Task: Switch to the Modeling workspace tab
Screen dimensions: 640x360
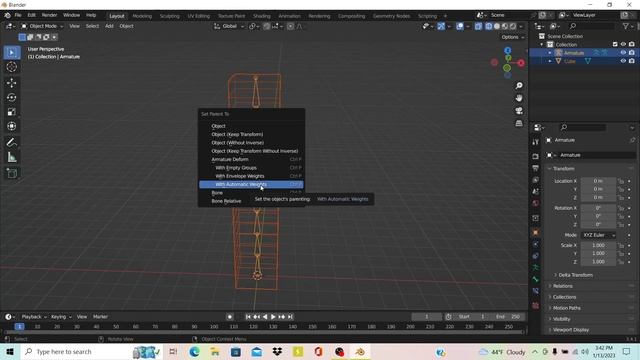Action: click(142, 16)
